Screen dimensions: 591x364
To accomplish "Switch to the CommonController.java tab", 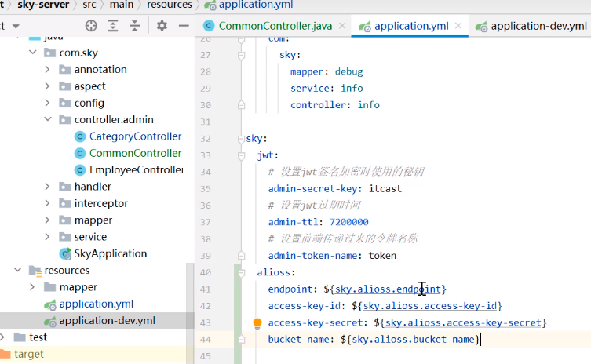I will (269, 26).
